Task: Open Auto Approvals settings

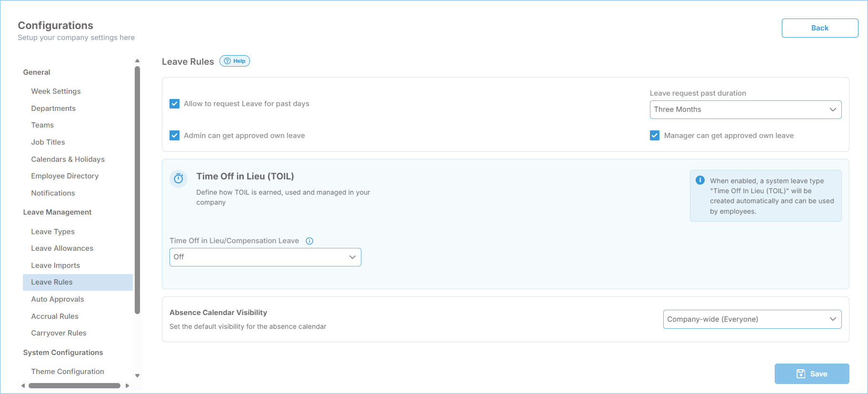Action: point(58,299)
